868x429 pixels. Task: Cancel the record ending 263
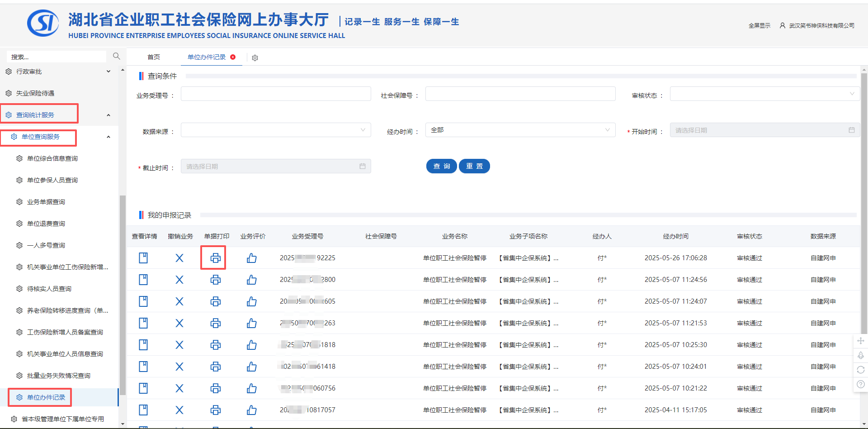[x=179, y=323]
